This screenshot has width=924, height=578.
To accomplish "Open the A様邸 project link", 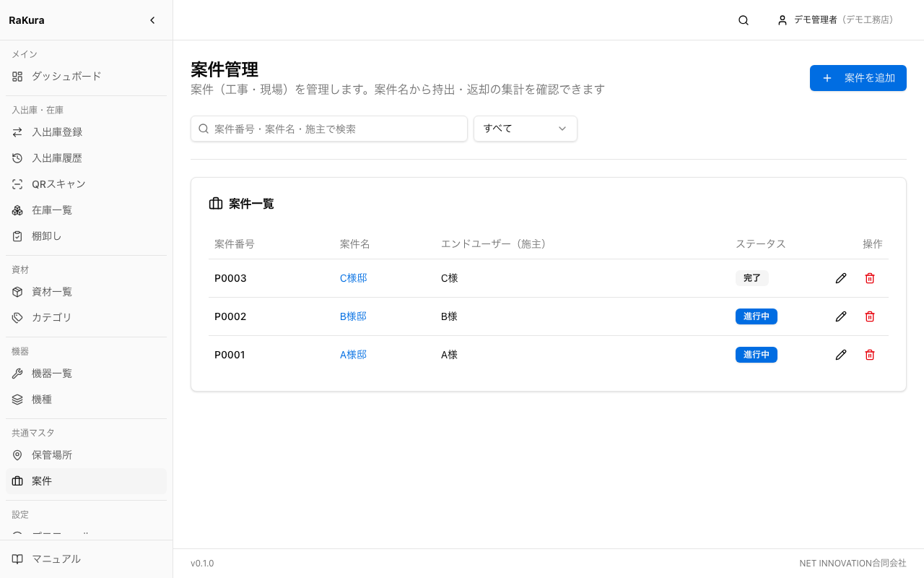I will click(x=354, y=355).
